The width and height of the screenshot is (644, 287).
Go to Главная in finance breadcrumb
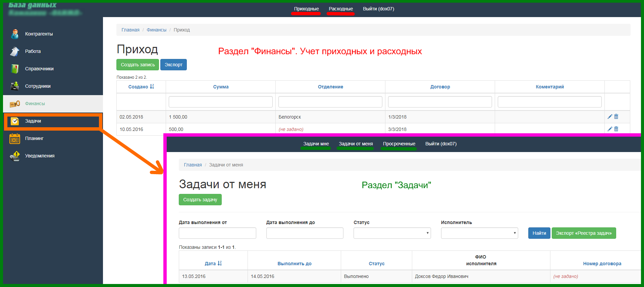(130, 30)
